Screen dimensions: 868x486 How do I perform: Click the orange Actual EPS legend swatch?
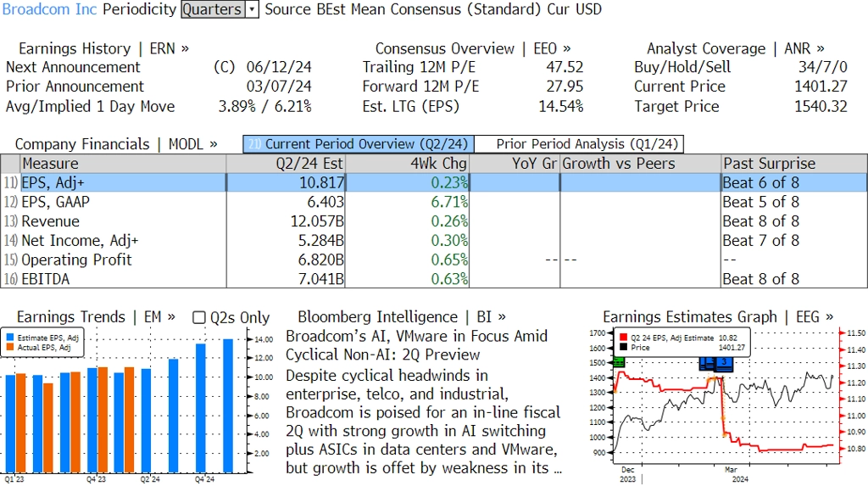[10, 348]
